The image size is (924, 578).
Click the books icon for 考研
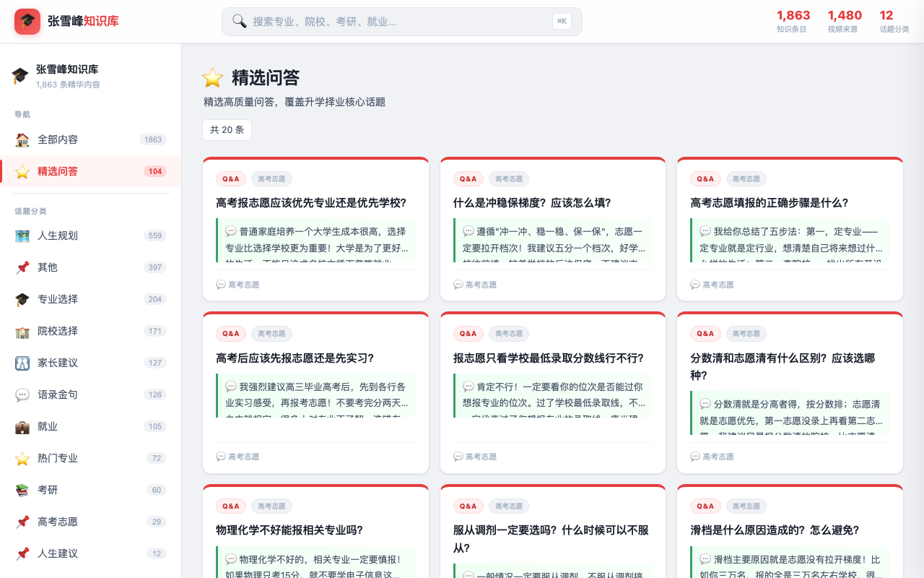(22, 490)
